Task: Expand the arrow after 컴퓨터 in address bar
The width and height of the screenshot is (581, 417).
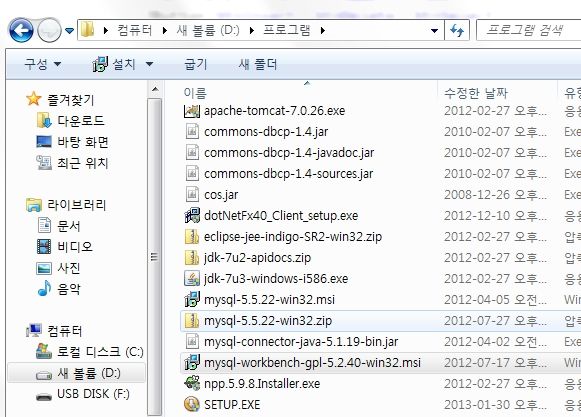Action: pyautogui.click(x=165, y=30)
